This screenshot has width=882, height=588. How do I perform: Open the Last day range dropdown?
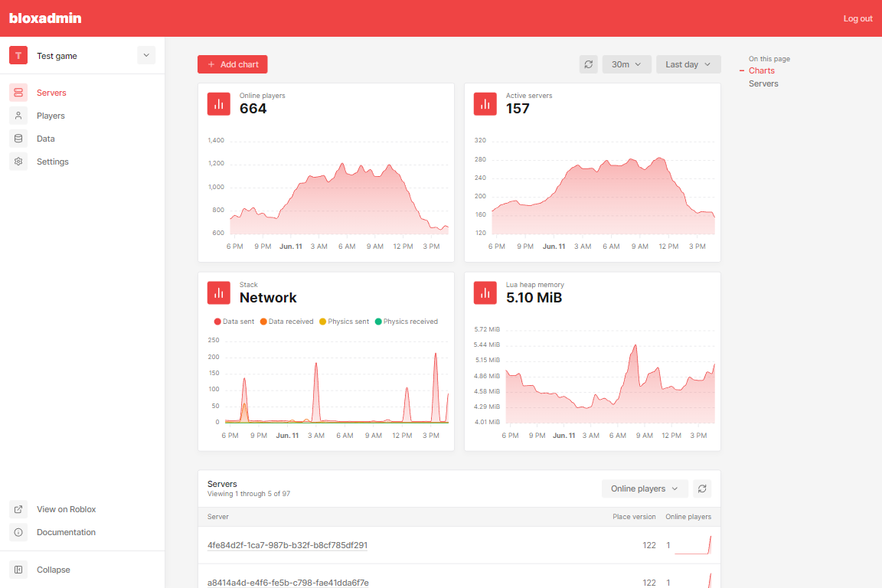click(x=688, y=64)
